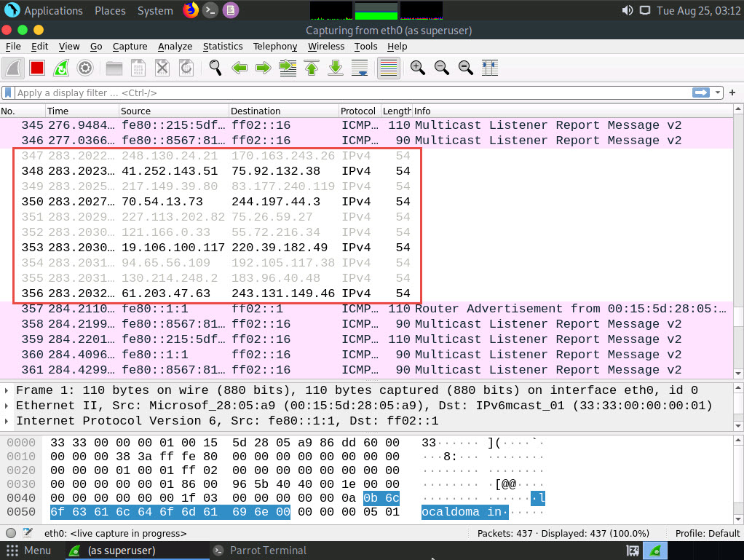Select packet 345 Multicast Listener Report row
The height and width of the screenshot is (560, 744).
366,125
